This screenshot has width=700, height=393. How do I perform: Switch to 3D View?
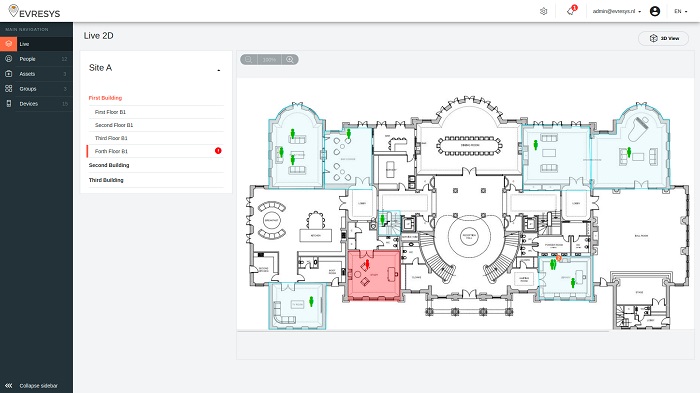click(663, 38)
